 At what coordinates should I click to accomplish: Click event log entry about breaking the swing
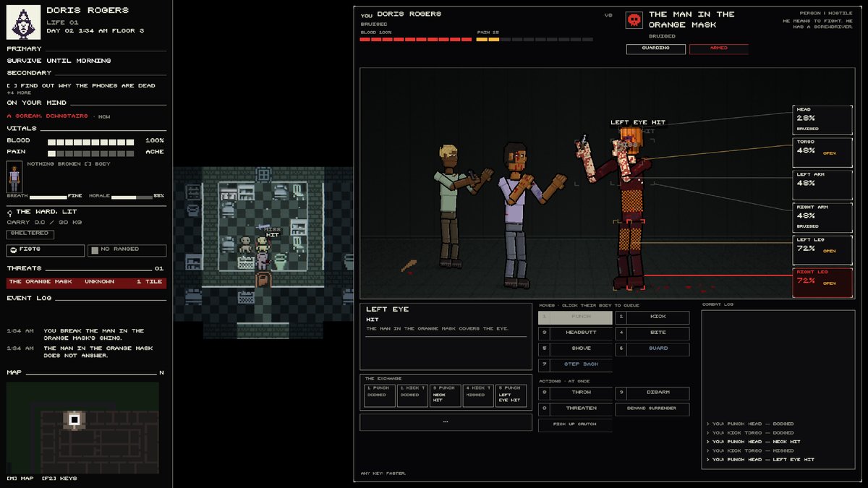[94, 334]
